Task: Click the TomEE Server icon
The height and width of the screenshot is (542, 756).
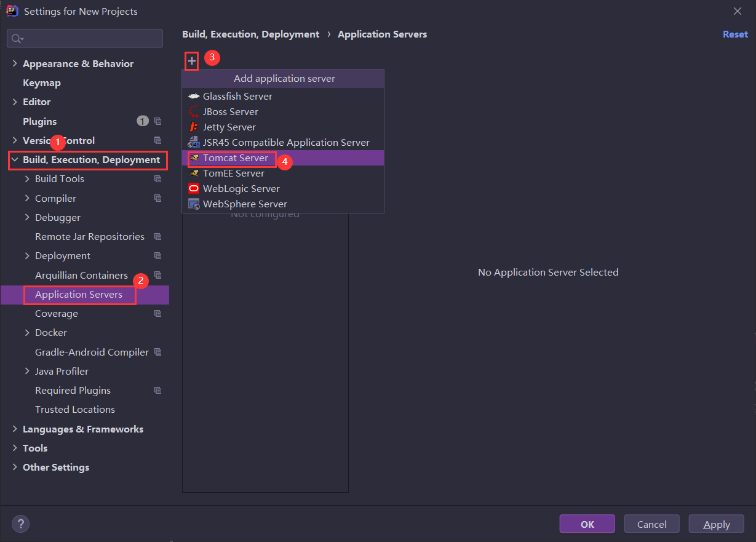Action: pos(194,173)
